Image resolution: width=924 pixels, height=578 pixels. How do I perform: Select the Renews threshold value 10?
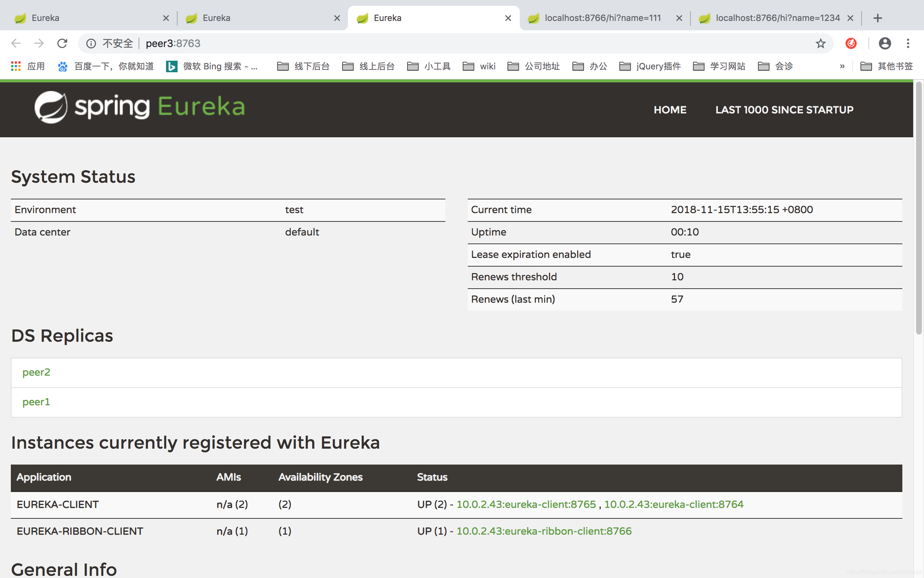click(677, 277)
